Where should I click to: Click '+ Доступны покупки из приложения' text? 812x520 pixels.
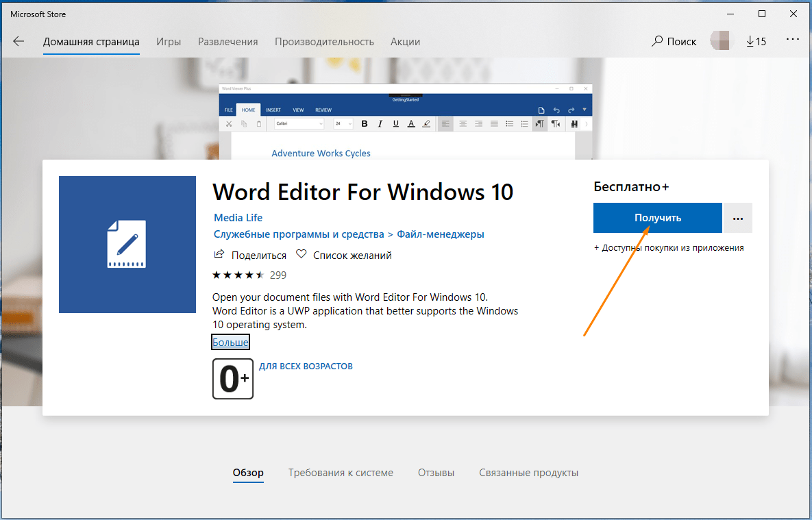(x=669, y=248)
